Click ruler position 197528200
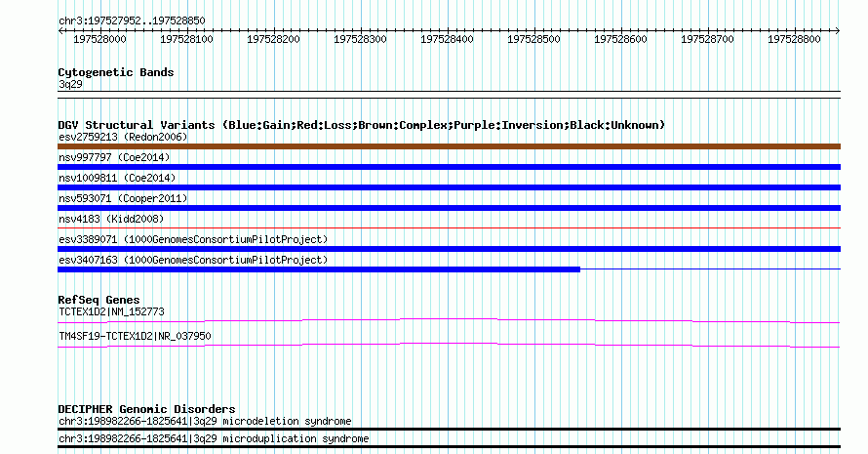The width and height of the screenshot is (868, 454). tap(273, 39)
